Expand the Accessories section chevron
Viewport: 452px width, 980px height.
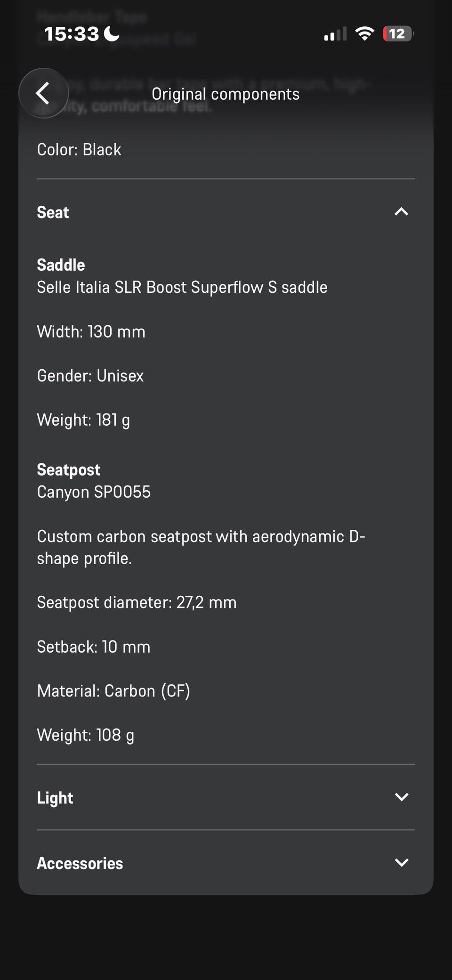tap(401, 863)
